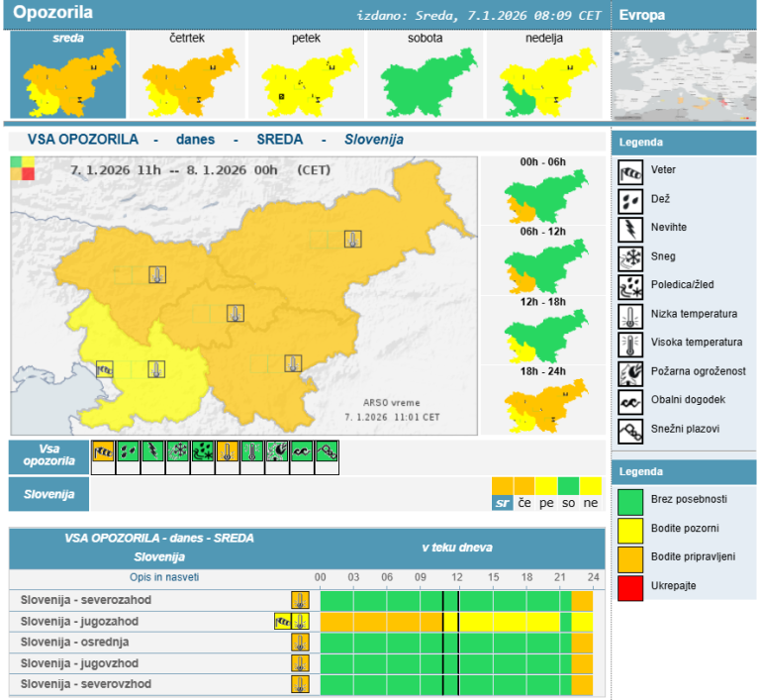The image size is (760, 700).
Task: Click the thermometer icon on the northeast map region
Action: click(352, 239)
